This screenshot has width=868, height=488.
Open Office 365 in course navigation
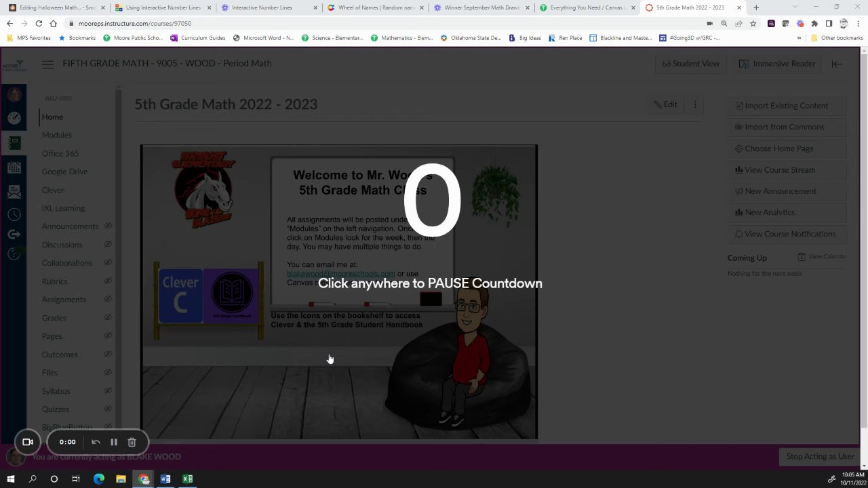[x=60, y=153]
